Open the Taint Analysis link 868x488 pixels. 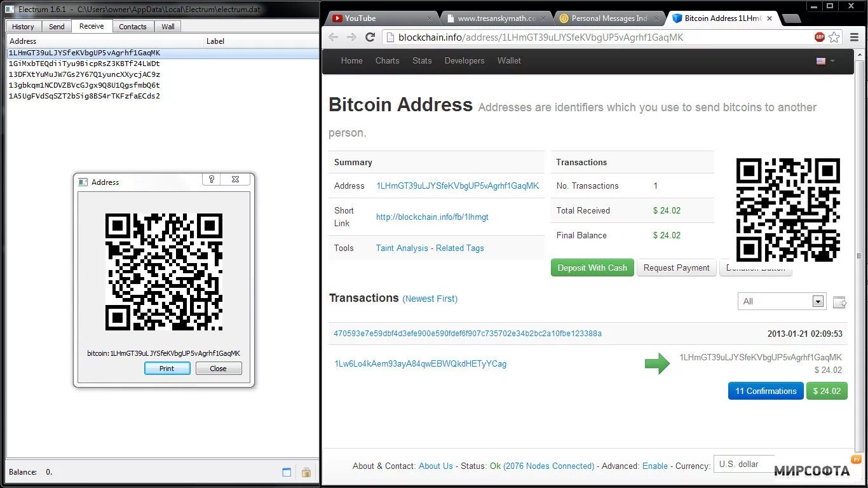coord(402,248)
